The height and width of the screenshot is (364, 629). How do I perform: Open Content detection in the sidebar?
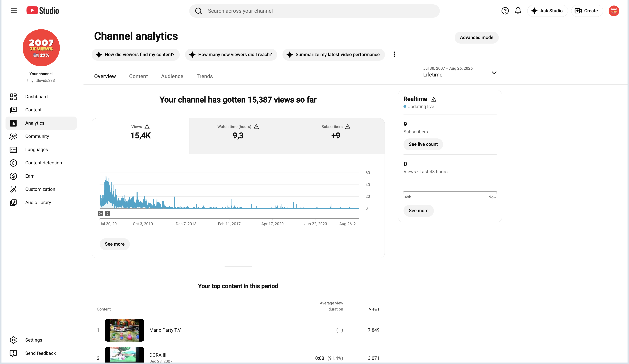(x=41, y=163)
